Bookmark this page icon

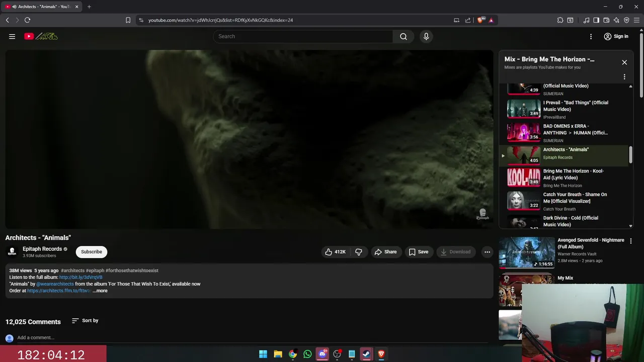click(128, 20)
